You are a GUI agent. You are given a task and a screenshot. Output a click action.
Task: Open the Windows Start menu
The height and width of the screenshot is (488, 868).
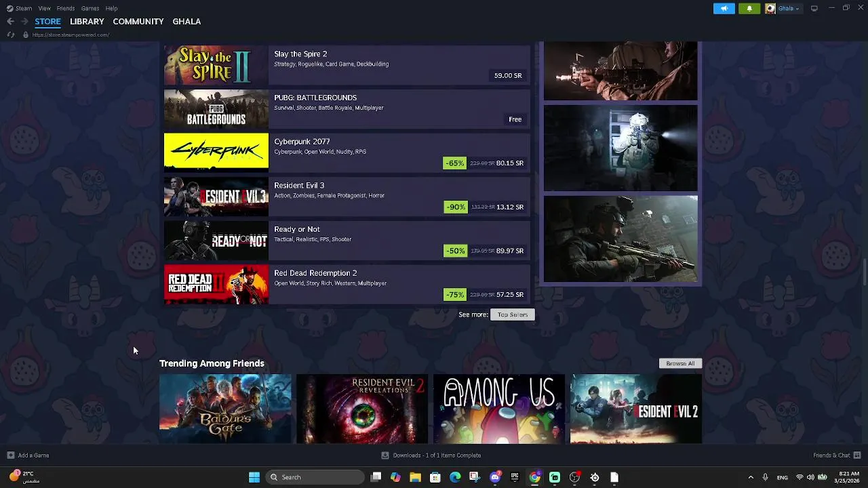254,477
